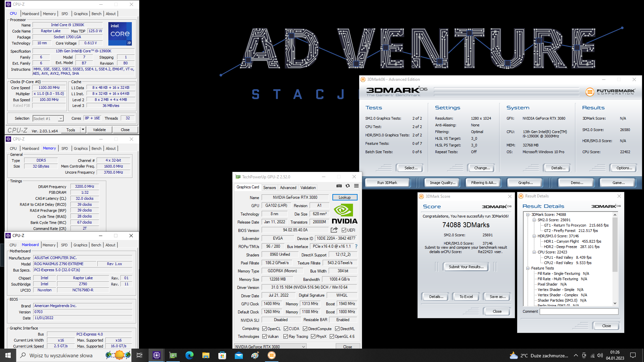Click the Validate button in CPU-Z
Viewport: 644px width, 362px height.
pos(99,130)
